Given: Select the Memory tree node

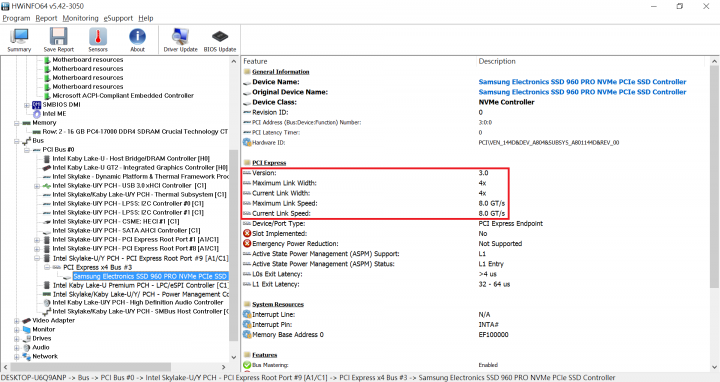Looking at the screenshot, I should point(44,123).
